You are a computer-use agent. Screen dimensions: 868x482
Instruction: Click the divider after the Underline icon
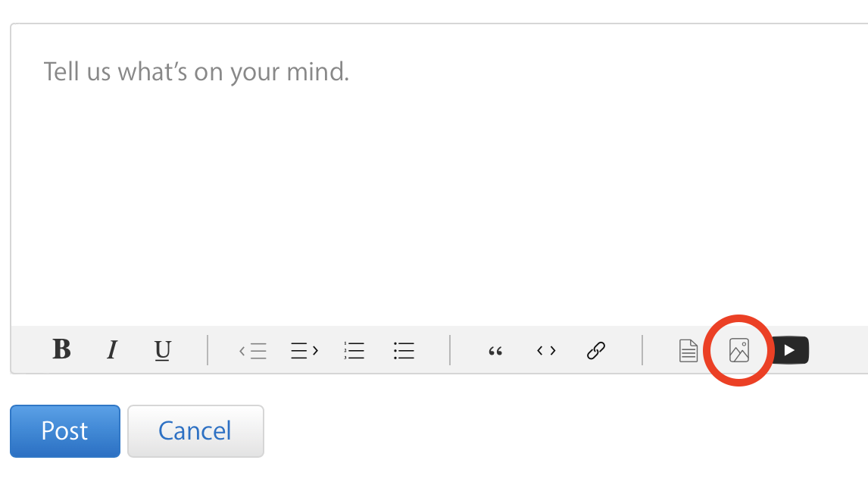point(207,350)
